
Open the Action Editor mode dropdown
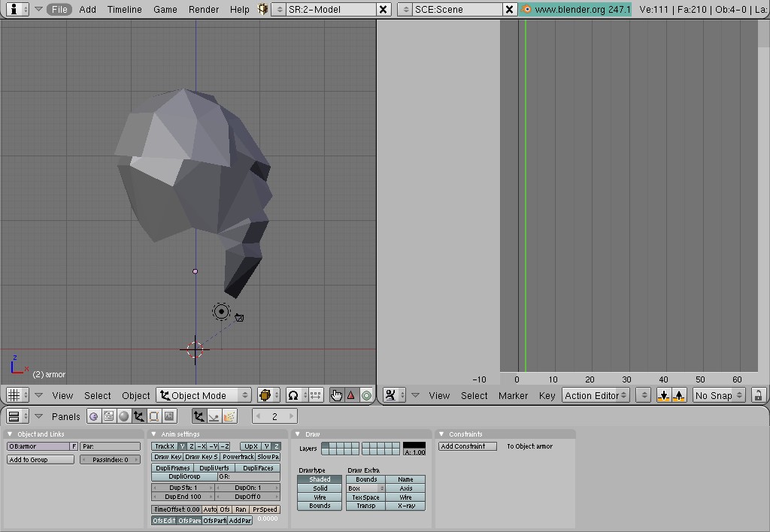(x=596, y=395)
